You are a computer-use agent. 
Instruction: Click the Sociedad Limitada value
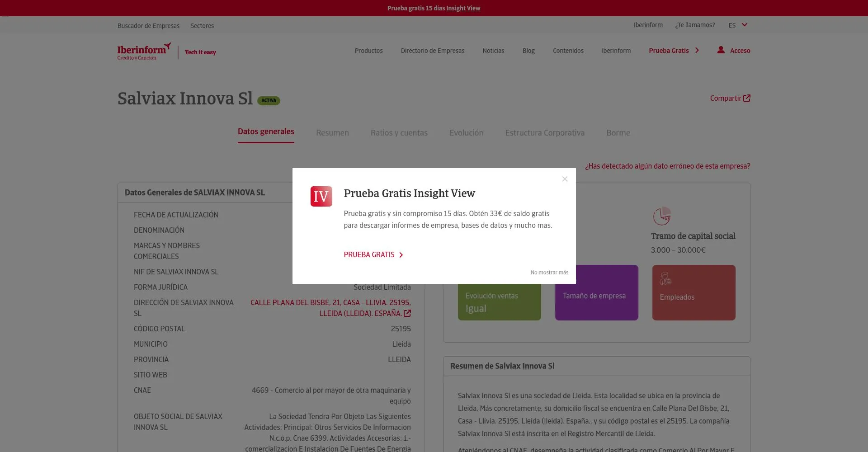[382, 287]
